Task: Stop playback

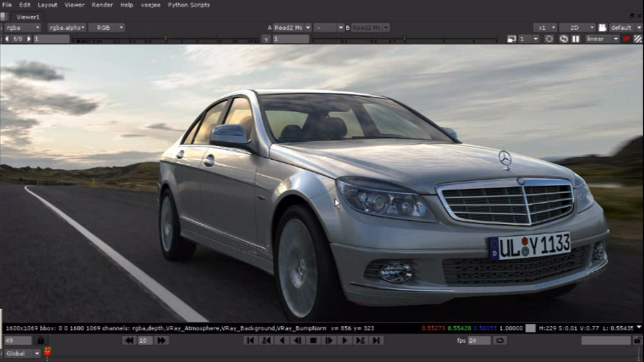Action: coord(314,341)
